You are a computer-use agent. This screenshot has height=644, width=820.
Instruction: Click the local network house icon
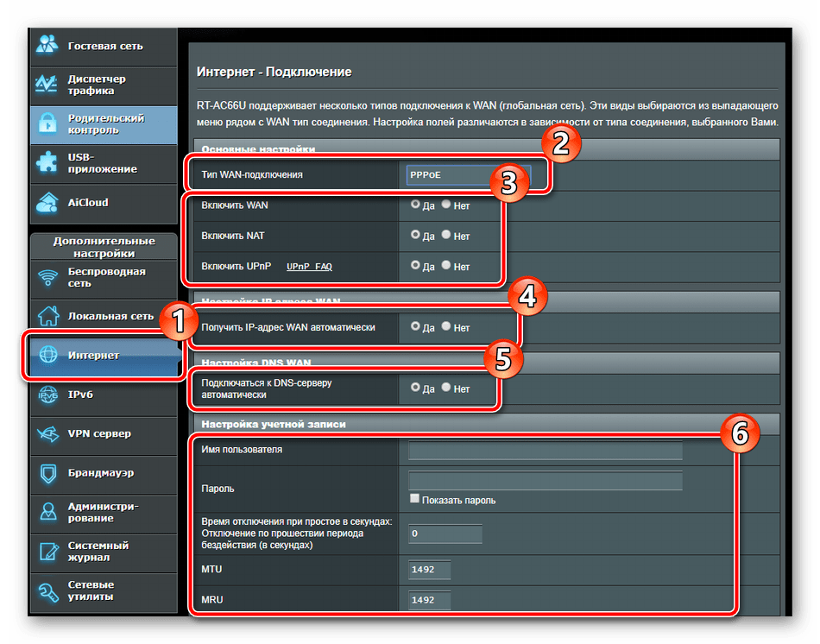48,316
